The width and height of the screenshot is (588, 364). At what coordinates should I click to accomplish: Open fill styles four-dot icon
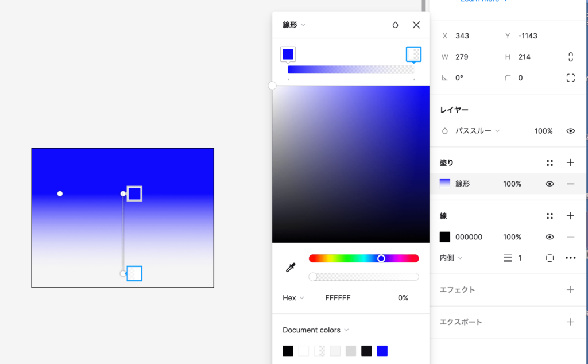(550, 163)
